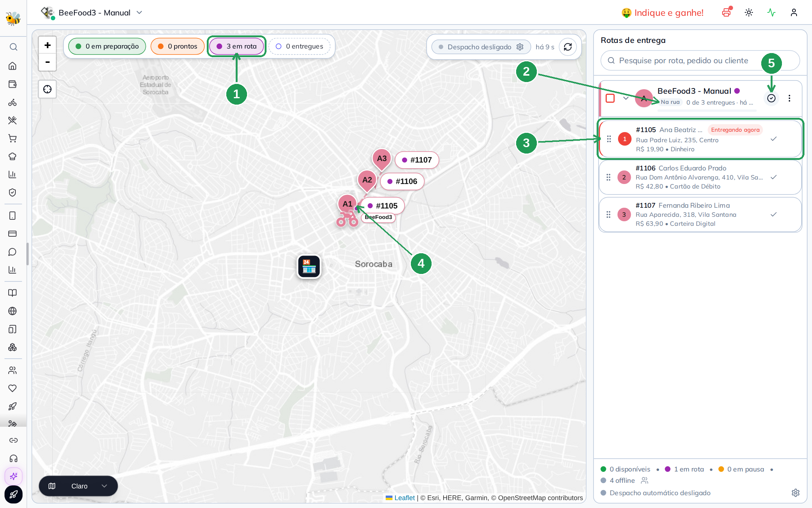Collapse the BeeFood3 route chevron

tap(626, 98)
